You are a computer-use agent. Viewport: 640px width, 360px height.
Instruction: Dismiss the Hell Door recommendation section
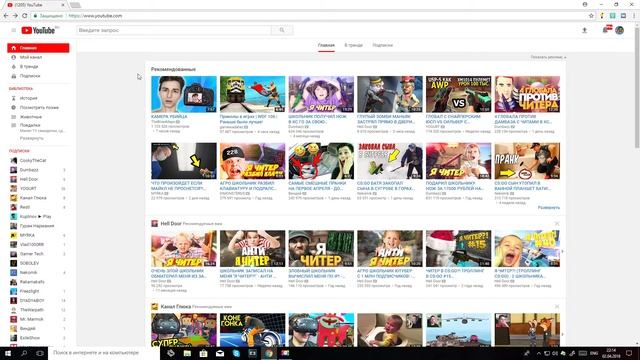pos(557,224)
